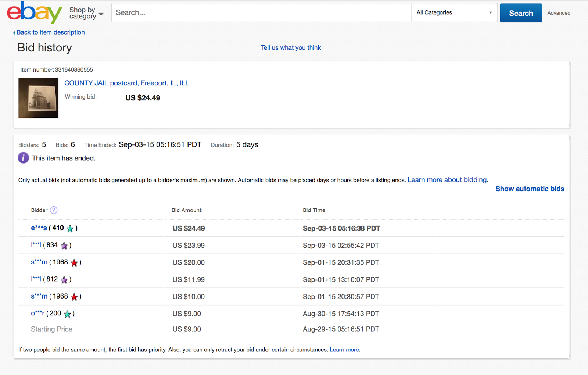588x375 pixels.
Task: Click the postcard thumbnail image
Action: [x=39, y=98]
